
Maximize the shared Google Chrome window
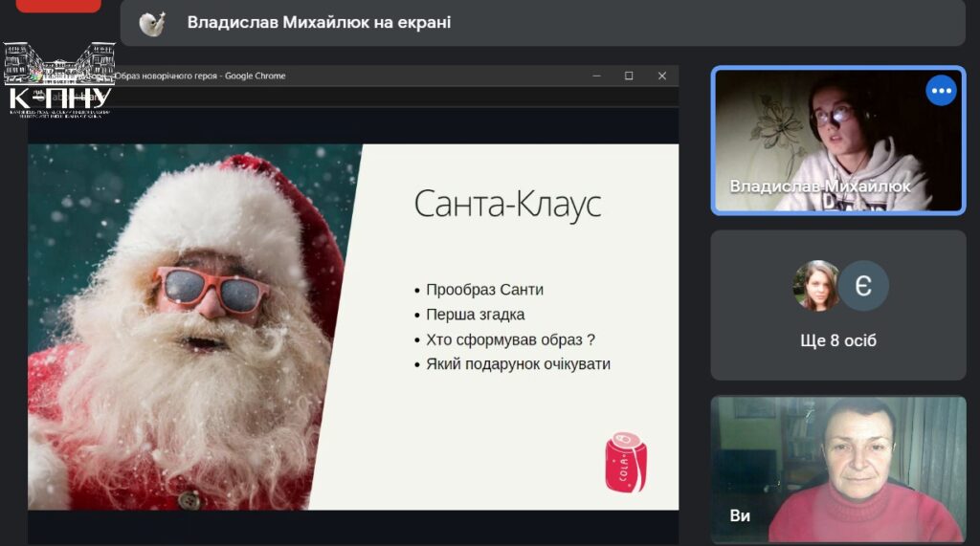coord(629,76)
